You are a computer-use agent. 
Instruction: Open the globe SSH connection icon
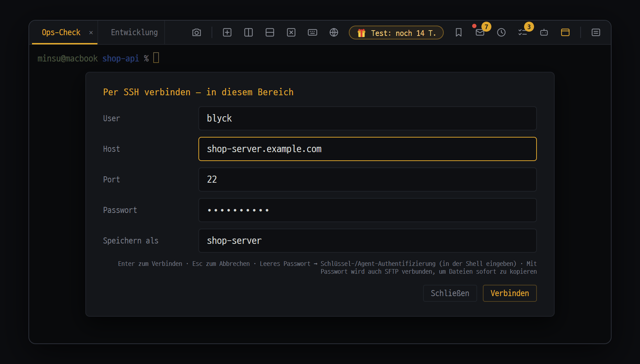(334, 33)
